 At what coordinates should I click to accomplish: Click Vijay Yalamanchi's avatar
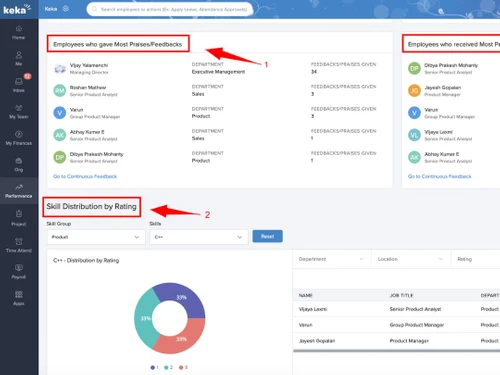point(60,69)
